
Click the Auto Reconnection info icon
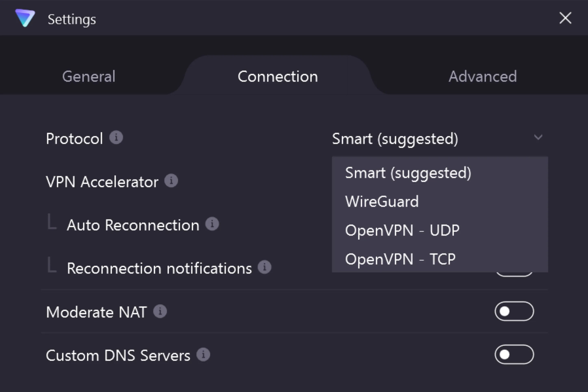point(212,224)
